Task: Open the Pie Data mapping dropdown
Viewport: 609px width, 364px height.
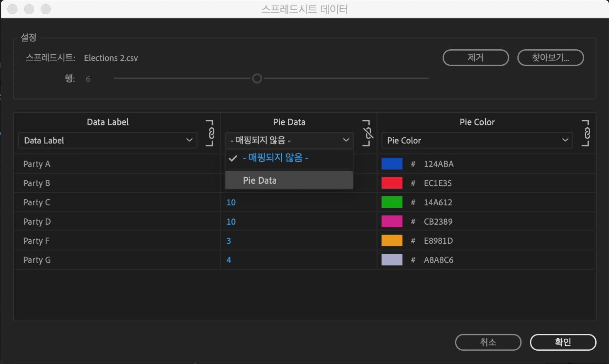Action: [x=289, y=141]
